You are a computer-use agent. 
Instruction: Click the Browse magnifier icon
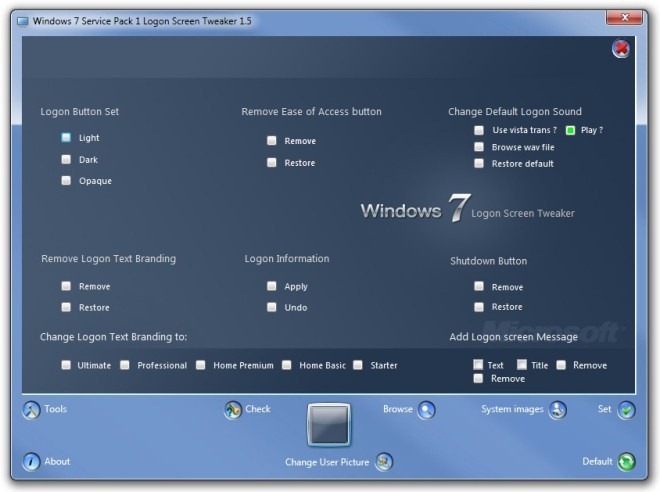pyautogui.click(x=426, y=410)
